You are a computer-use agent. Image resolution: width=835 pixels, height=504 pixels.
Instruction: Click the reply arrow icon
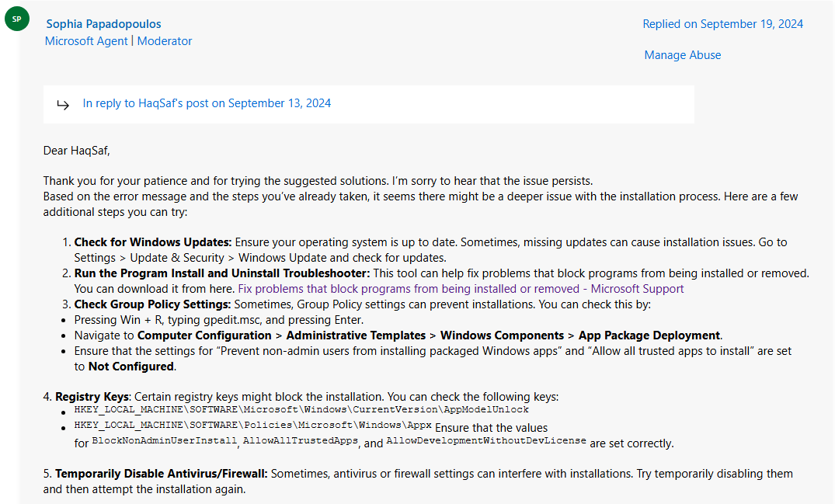point(63,105)
